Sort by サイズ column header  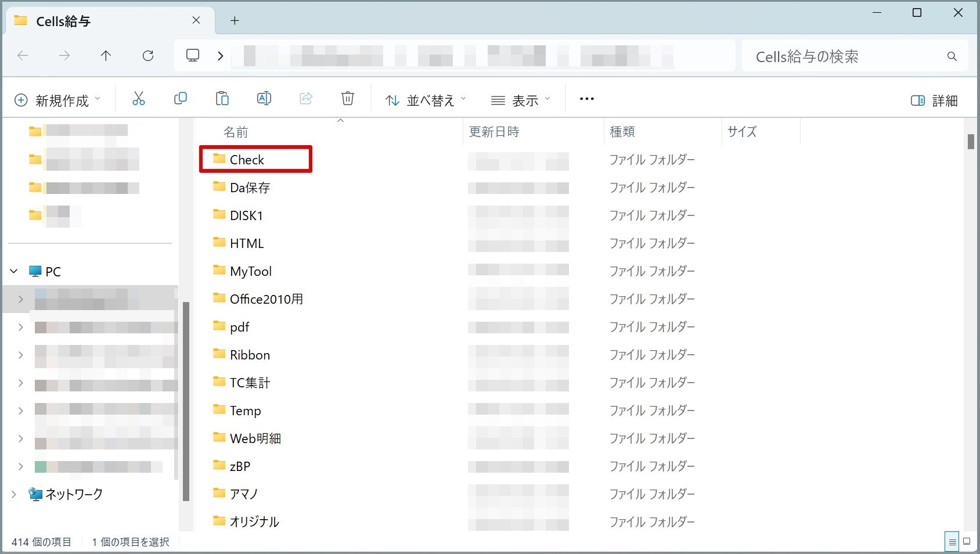tap(742, 132)
